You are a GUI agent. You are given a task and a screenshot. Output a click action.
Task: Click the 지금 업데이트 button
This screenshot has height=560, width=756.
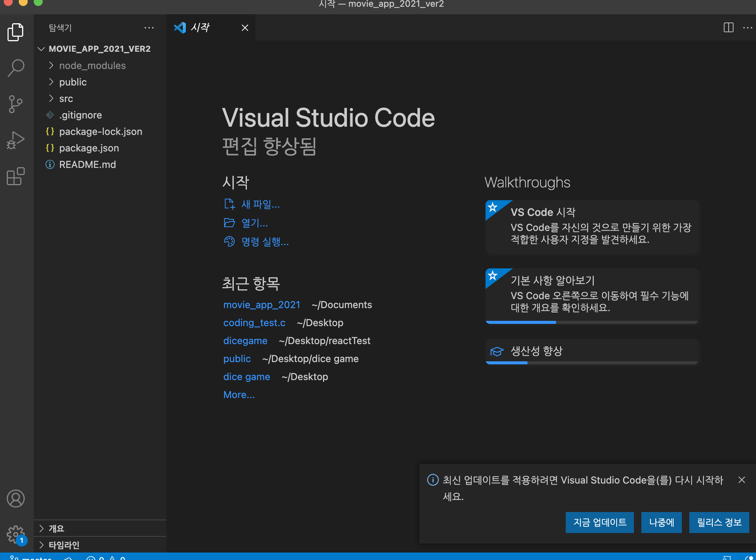(x=600, y=522)
